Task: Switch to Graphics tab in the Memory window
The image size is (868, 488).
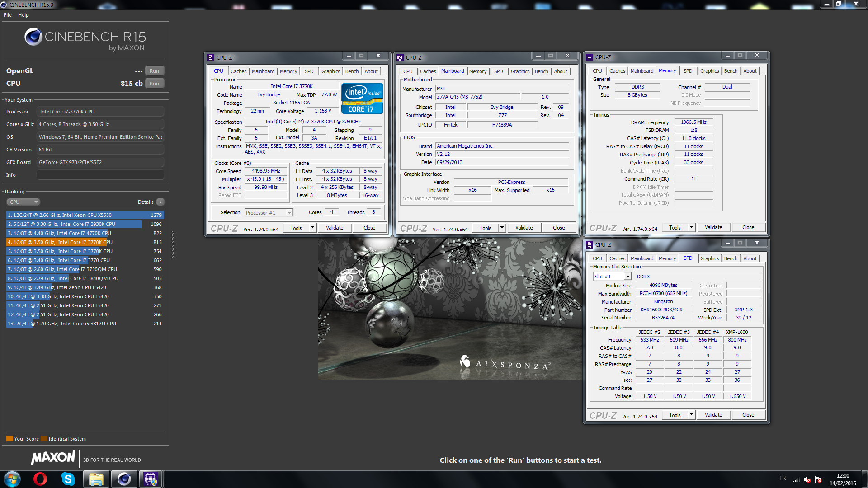Action: click(x=709, y=71)
